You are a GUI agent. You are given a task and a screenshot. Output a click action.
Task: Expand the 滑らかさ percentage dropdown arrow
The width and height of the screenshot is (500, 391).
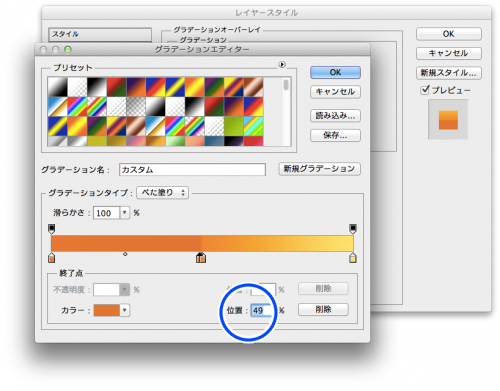[x=125, y=213]
